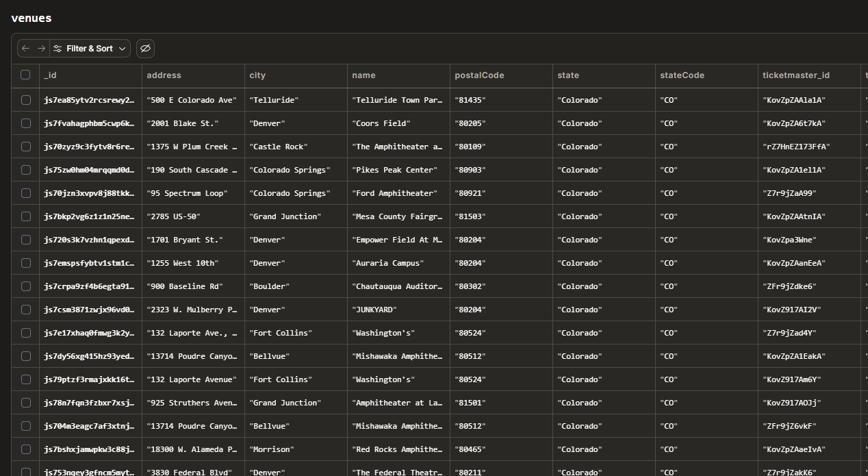
Task: Click postal code "81501" cell
Action: [501, 403]
